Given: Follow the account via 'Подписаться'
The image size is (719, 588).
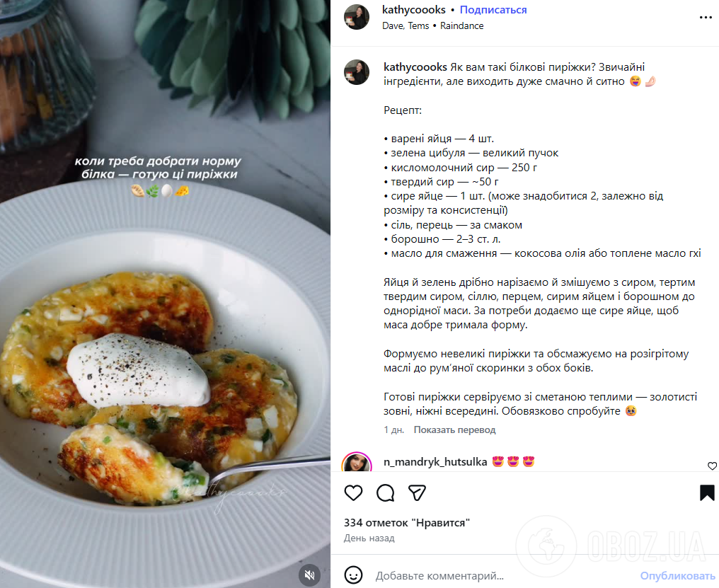Looking at the screenshot, I should click(493, 9).
